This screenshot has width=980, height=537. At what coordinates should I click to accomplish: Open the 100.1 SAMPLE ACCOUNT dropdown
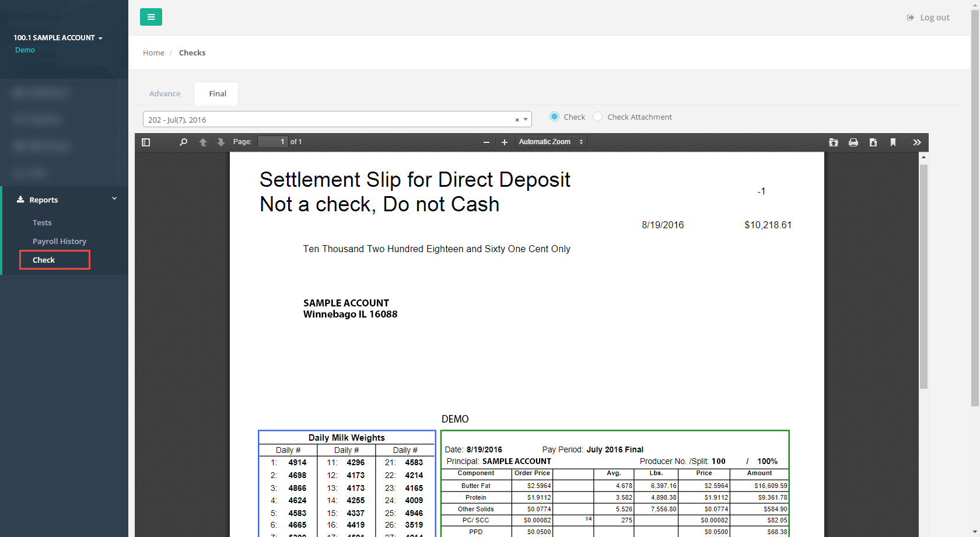(58, 38)
